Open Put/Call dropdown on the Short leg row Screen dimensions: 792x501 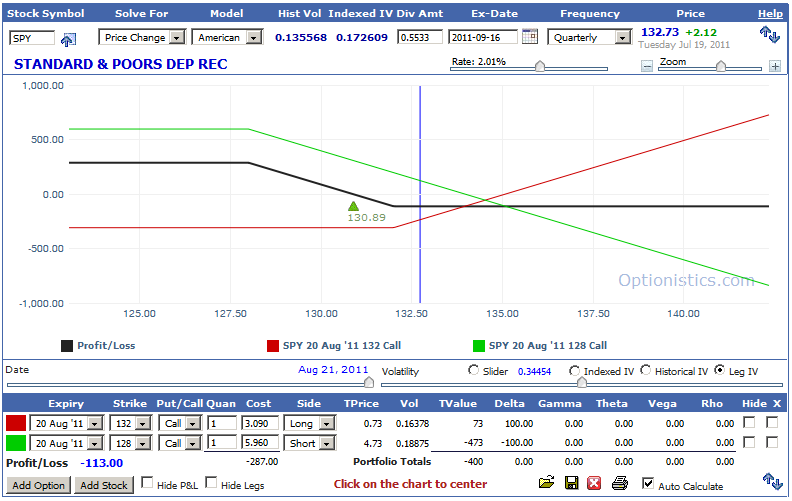point(180,443)
